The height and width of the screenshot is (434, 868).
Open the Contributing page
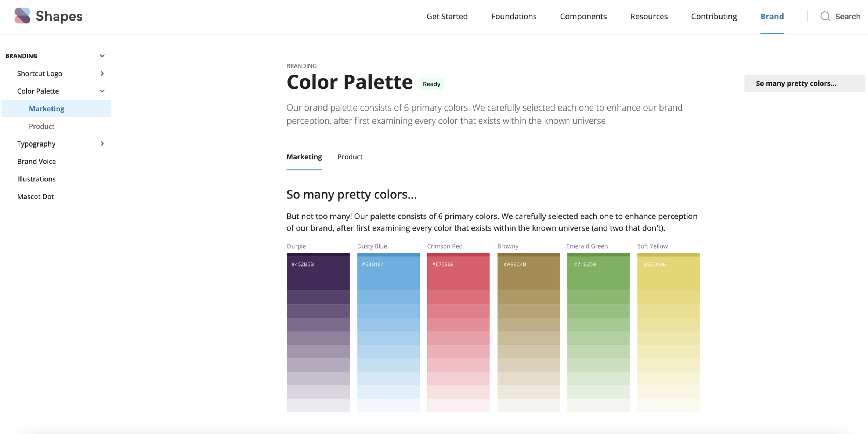[713, 16]
